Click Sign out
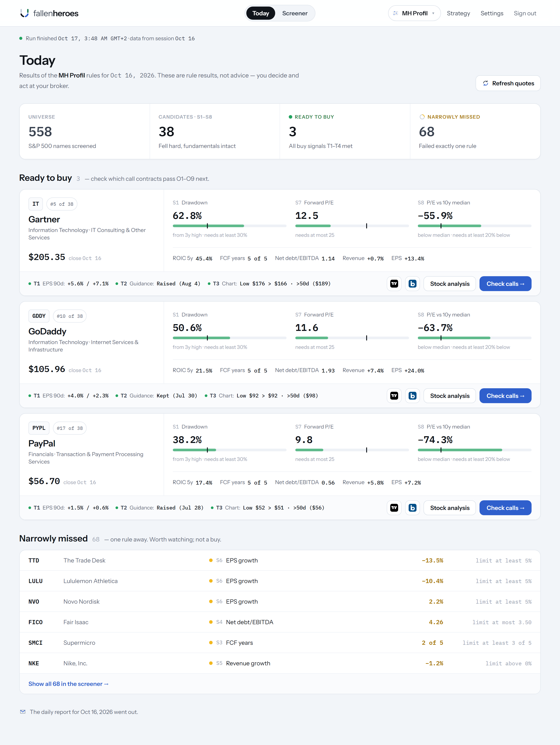Viewport: 560px width, 745px height. pos(525,13)
